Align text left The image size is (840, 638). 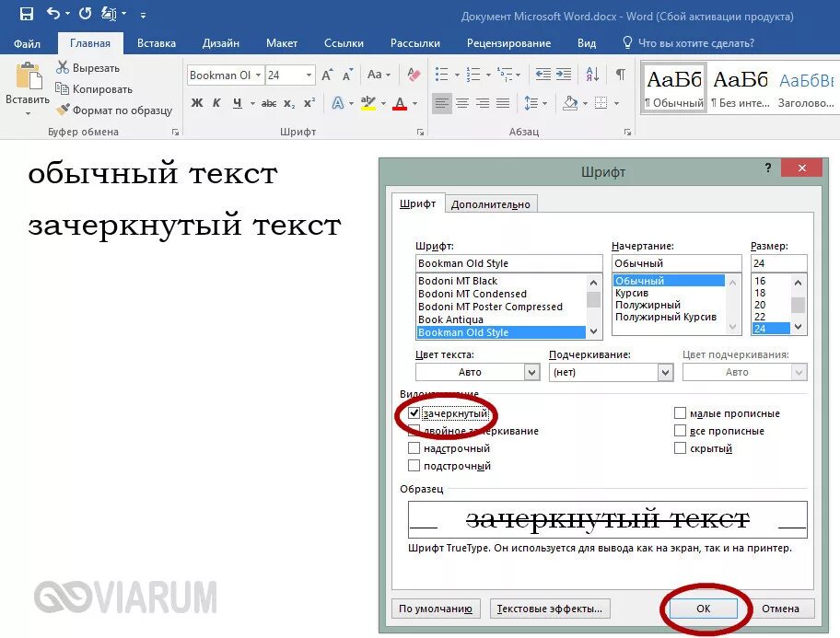441,103
